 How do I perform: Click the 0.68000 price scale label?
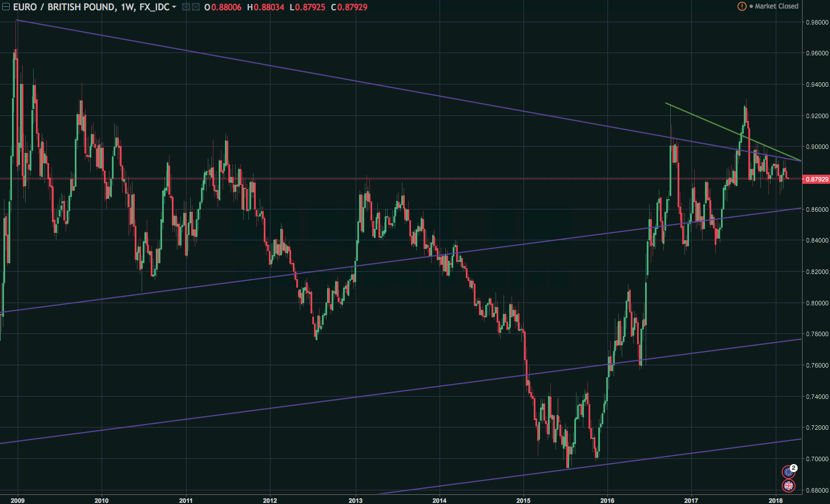pos(817,490)
